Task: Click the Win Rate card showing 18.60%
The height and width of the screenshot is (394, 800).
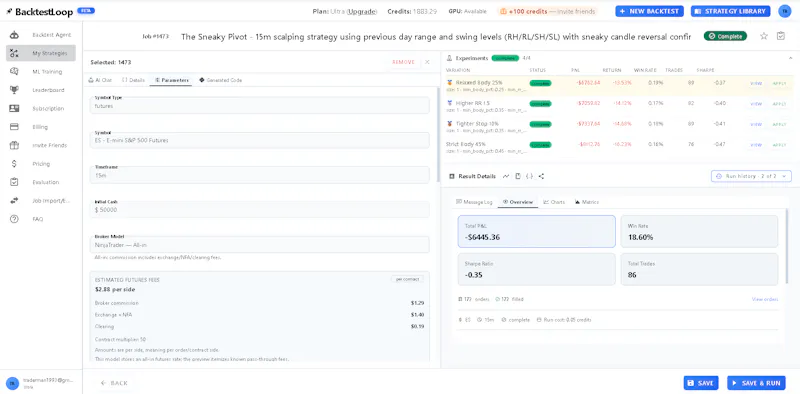Action: coord(699,231)
